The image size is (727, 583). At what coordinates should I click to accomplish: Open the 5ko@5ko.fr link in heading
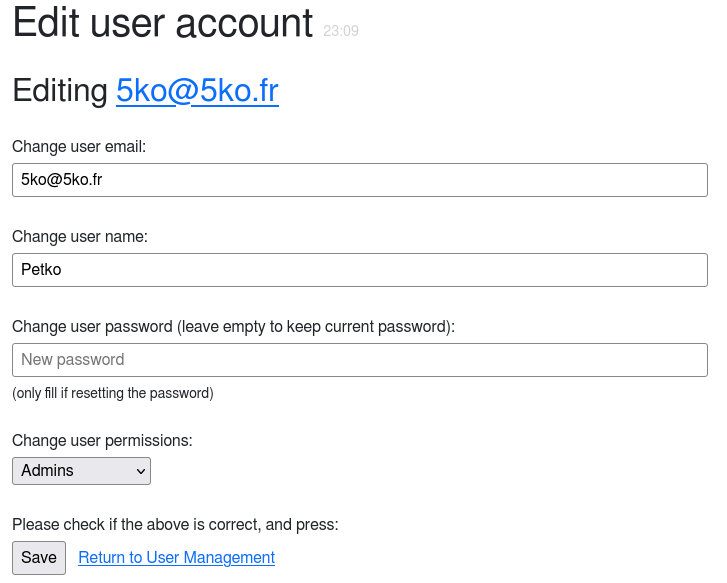coord(197,91)
